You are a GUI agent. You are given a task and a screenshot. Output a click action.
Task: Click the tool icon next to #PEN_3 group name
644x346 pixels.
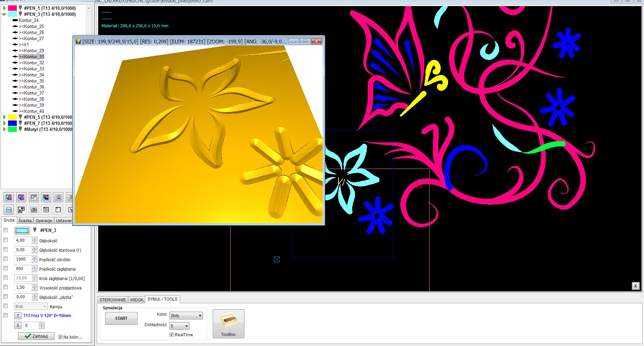pyautogui.click(x=35, y=230)
